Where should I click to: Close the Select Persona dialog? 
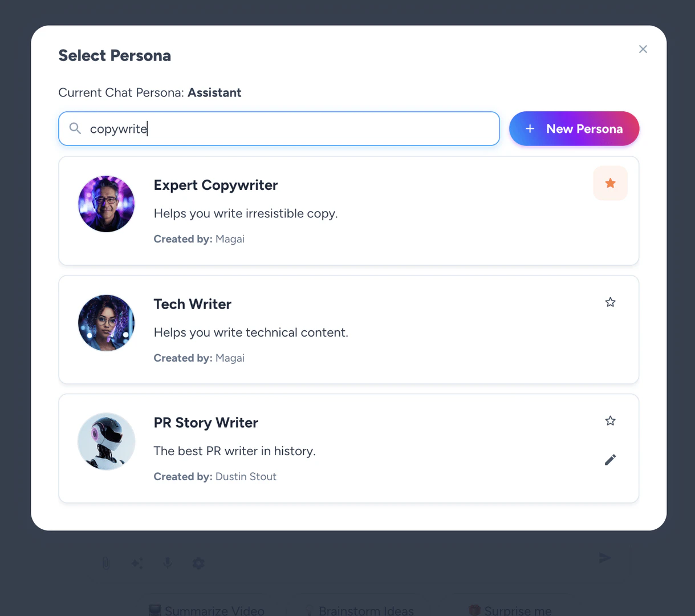point(643,49)
